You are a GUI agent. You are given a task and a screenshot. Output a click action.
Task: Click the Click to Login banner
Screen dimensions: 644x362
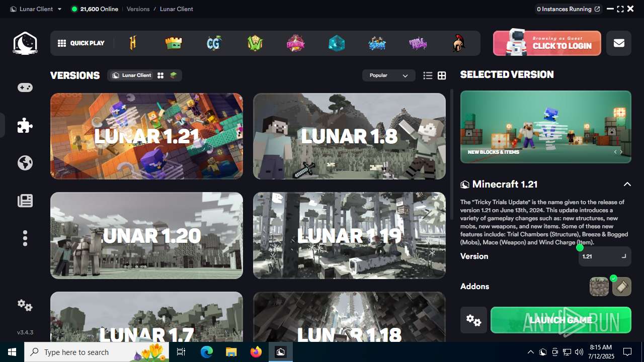point(547,43)
